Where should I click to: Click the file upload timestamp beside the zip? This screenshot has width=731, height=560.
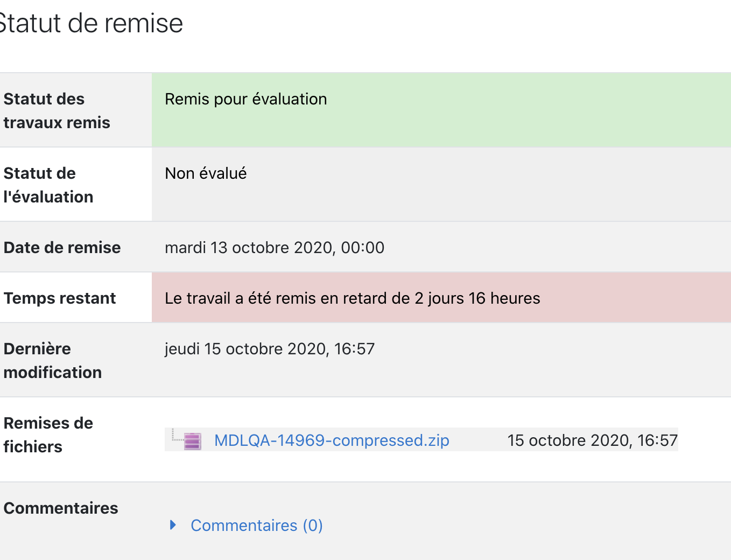tap(593, 440)
